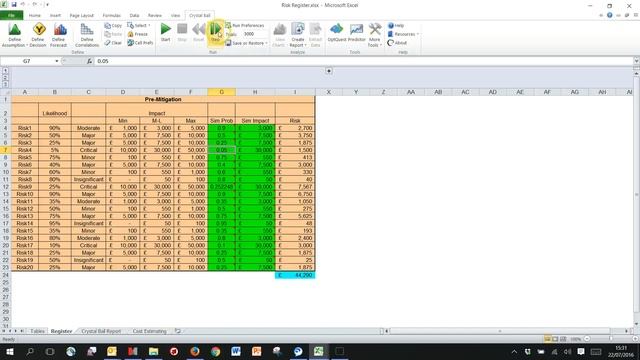Click the Reset simulation button
This screenshot has width=640, height=360.
point(198,32)
